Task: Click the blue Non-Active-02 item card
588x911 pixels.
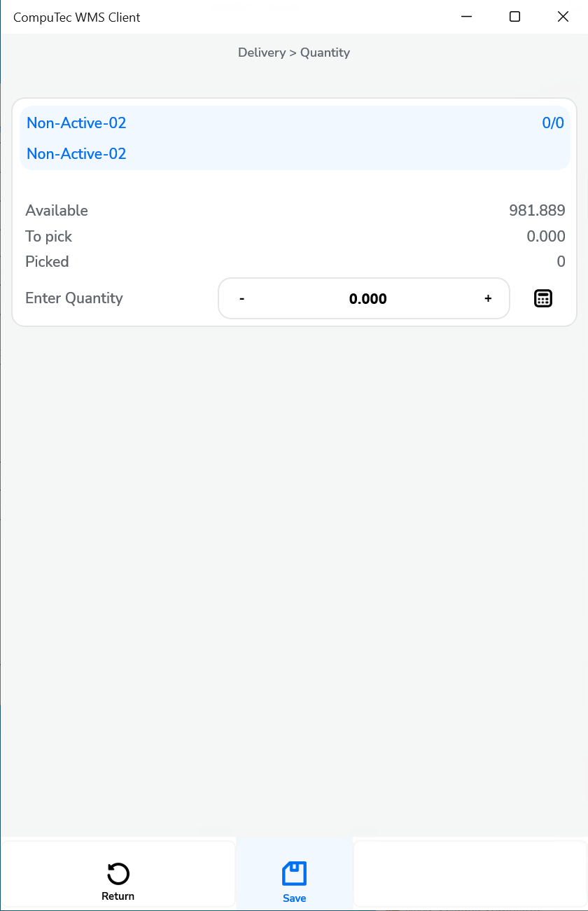Action: point(294,137)
